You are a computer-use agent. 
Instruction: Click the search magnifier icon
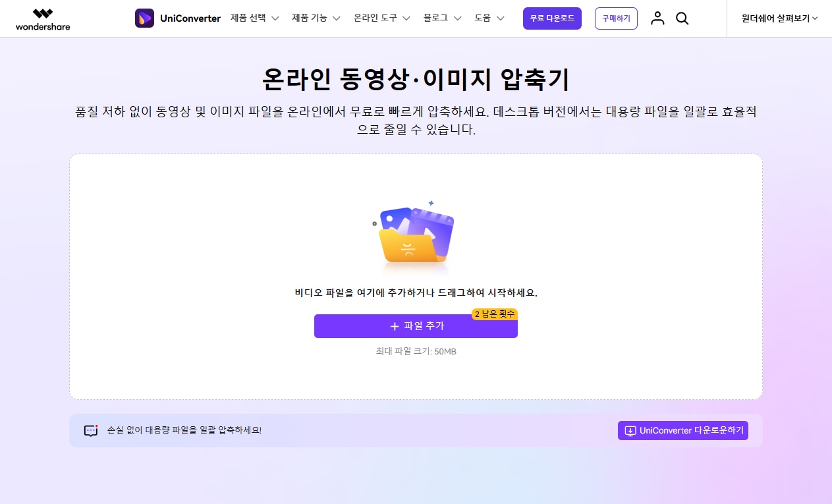click(682, 18)
